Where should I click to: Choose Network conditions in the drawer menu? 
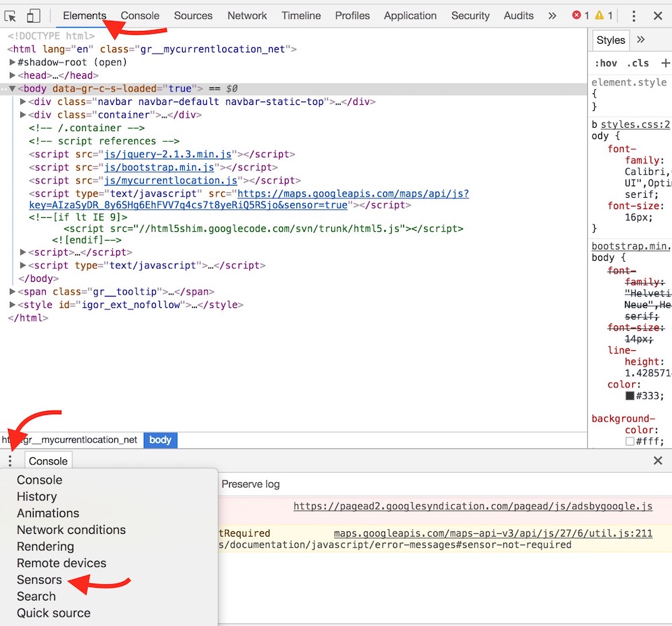pyautogui.click(x=71, y=530)
